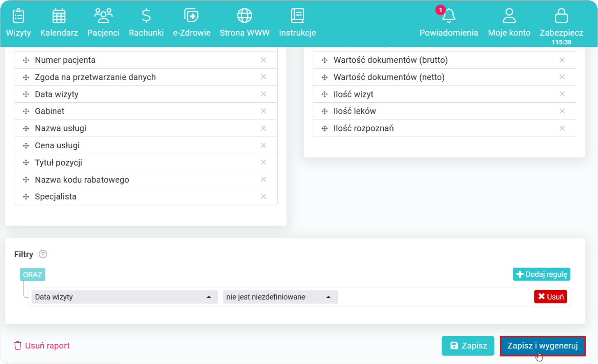Remove the Ilość leków entry
The image size is (598, 364).
(x=562, y=111)
